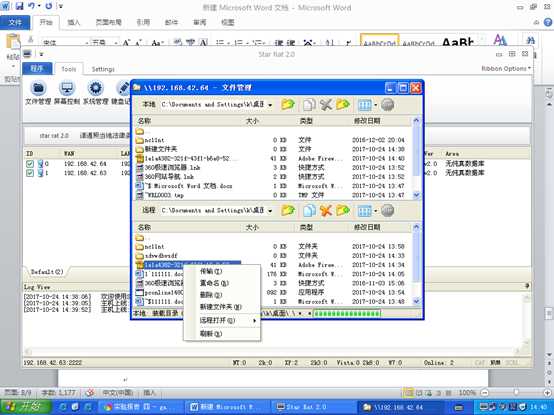
Task: Open the 远程打开 submenu
Action: point(222,320)
